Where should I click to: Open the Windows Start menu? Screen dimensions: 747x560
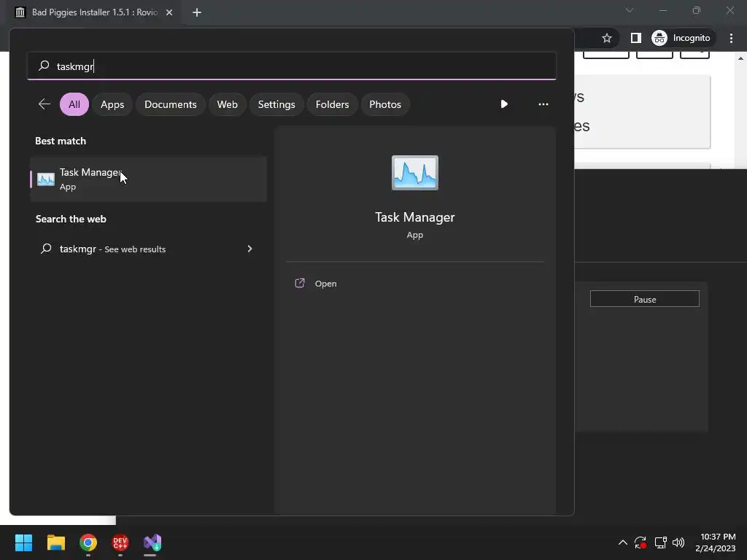pyautogui.click(x=23, y=542)
